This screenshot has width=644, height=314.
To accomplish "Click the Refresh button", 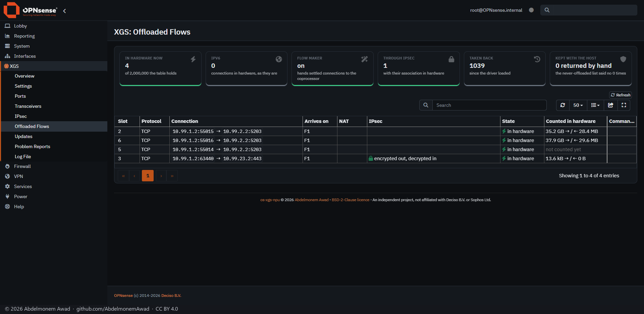I will pyautogui.click(x=621, y=95).
